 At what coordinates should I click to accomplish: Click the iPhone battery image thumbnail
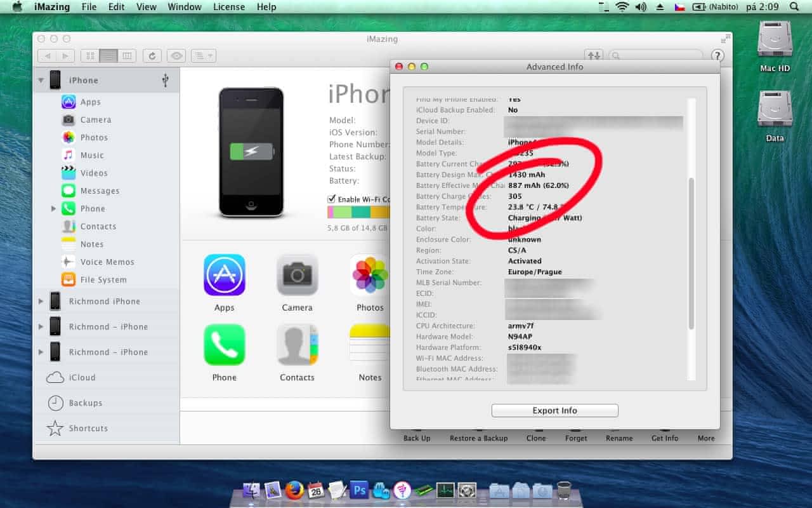251,152
